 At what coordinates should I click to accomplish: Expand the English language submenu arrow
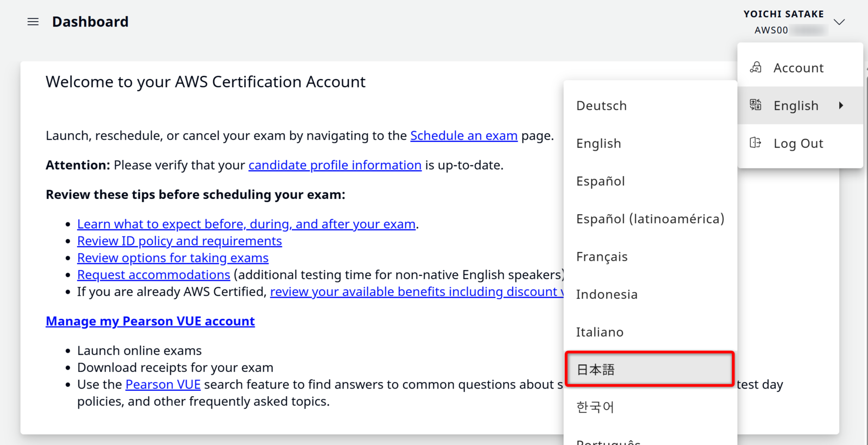click(x=841, y=105)
